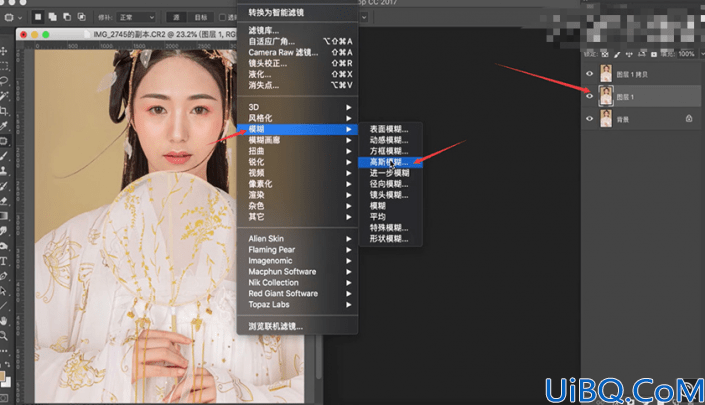Open the Fill percentage dropdown arrow
The image size is (705, 405).
[x=701, y=54]
